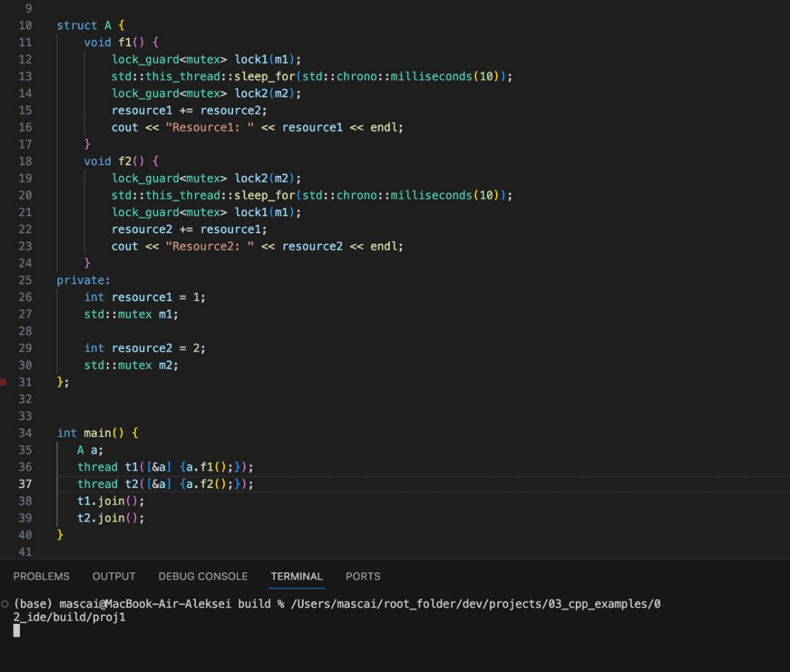Viewport: 790px width, 672px height.
Task: Open the PORTS tab
Action: 363,576
